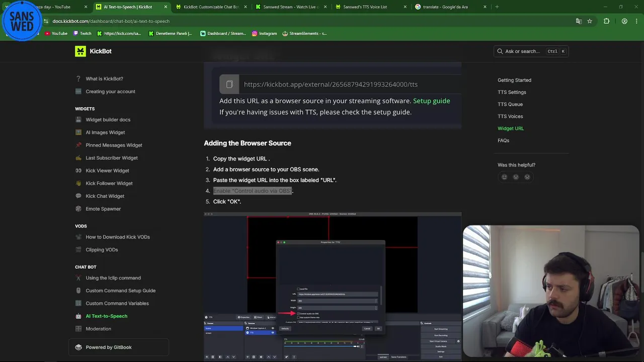Jump to TTS Queue section

[510, 104]
